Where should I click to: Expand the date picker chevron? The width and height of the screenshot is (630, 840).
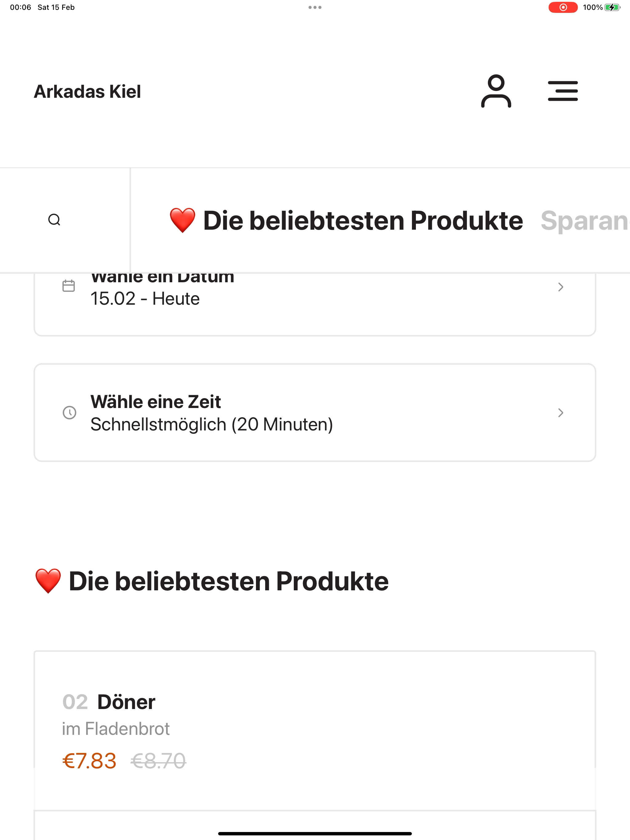(x=560, y=287)
